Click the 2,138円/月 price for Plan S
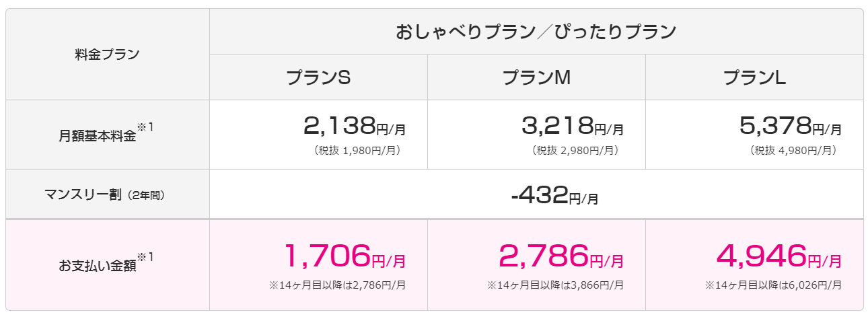The image size is (868, 325). click(x=355, y=125)
